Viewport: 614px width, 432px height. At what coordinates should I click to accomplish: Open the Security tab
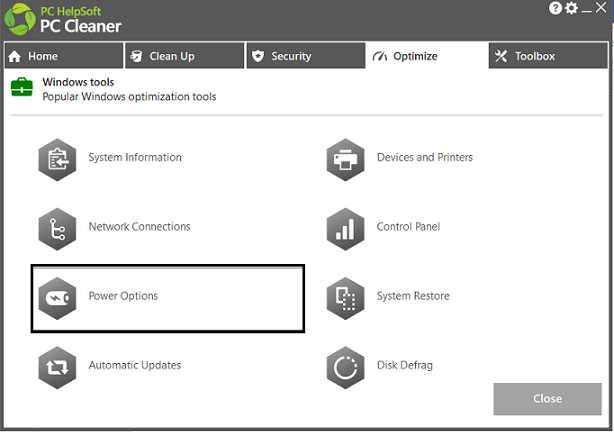[306, 56]
